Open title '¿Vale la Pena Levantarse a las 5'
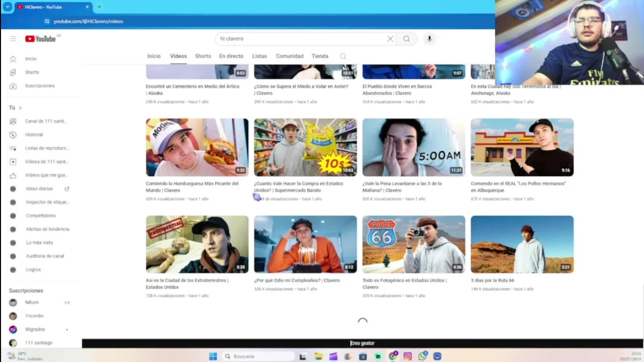This screenshot has width=644, height=362. (402, 187)
